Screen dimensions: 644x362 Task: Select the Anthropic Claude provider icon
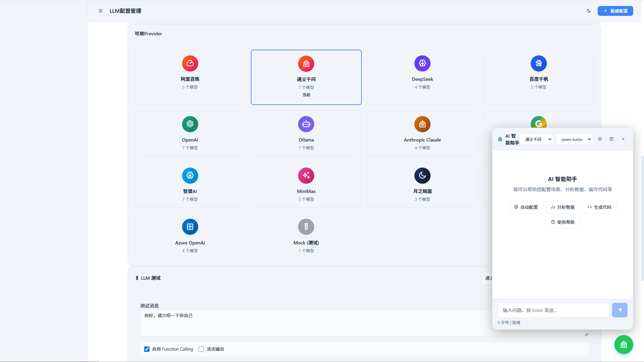pyautogui.click(x=422, y=124)
